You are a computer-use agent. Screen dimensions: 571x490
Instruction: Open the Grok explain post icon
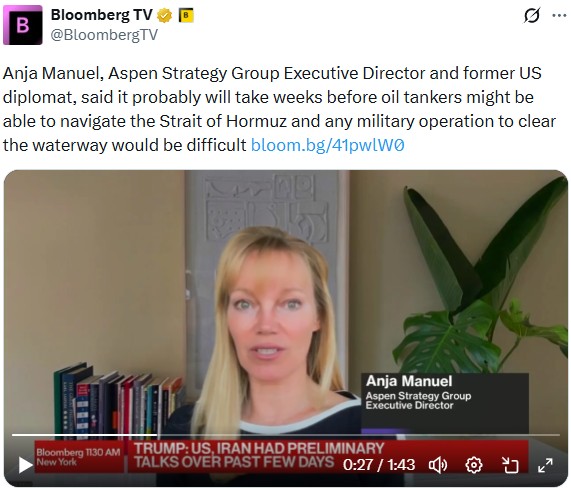point(532,16)
